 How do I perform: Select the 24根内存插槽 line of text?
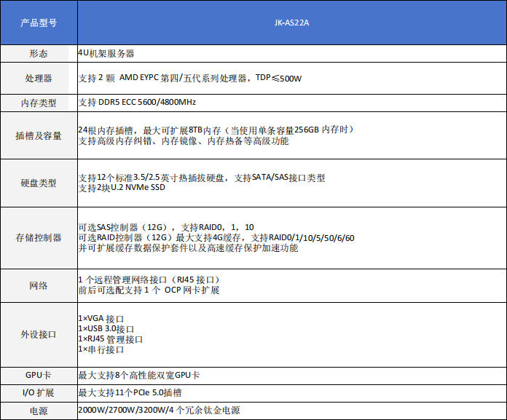point(216,130)
